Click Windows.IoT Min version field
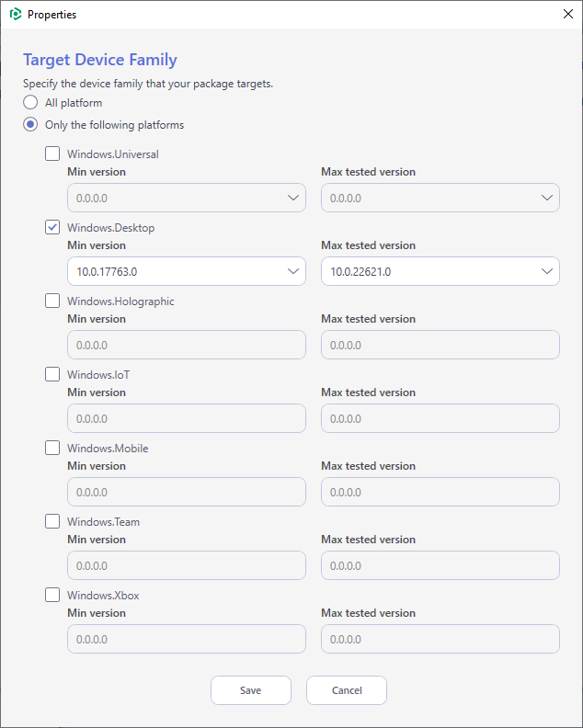Image resolution: width=583 pixels, height=728 pixels. pos(187,418)
